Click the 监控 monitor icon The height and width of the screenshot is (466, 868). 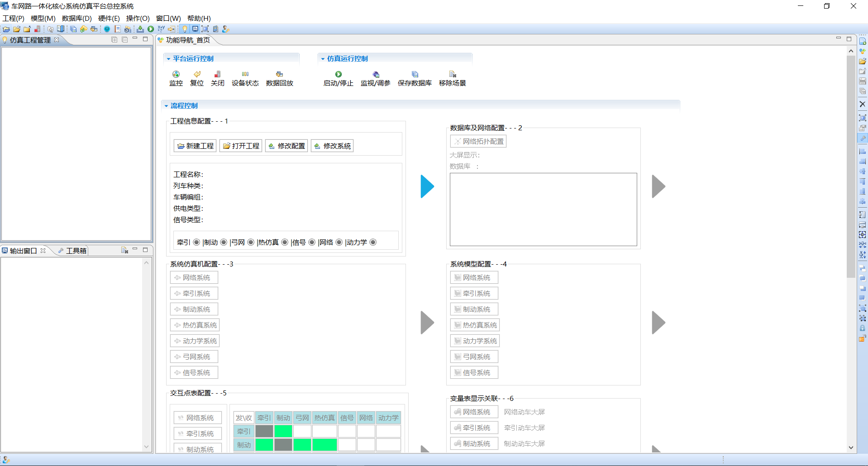(x=176, y=74)
